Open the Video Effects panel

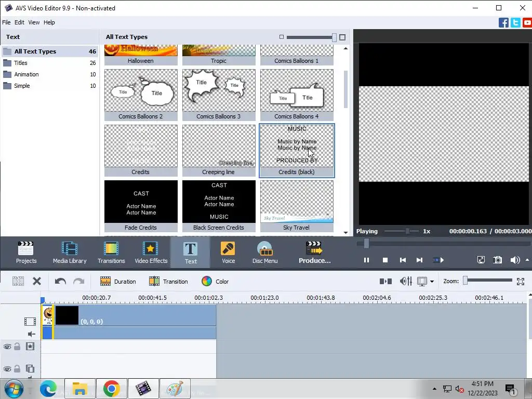coord(151,252)
